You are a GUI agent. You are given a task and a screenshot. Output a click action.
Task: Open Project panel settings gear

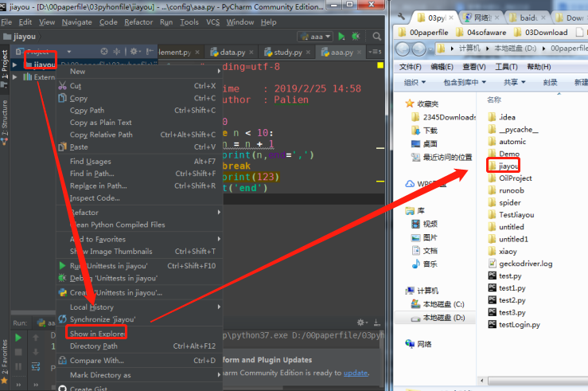[x=134, y=52]
